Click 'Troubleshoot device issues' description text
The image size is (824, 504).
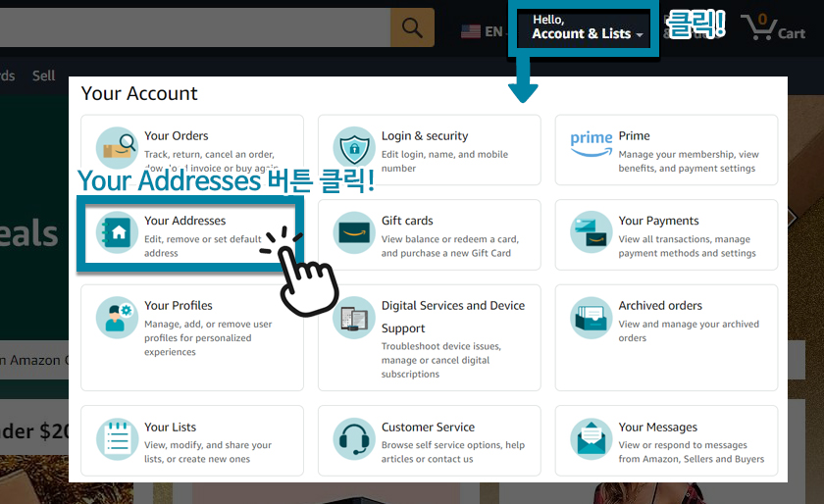click(x=440, y=360)
